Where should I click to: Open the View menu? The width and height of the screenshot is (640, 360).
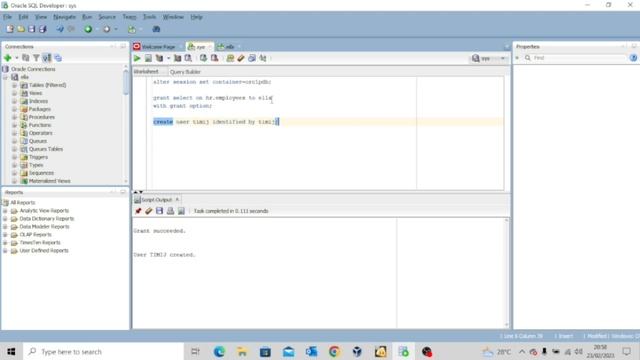click(x=41, y=17)
